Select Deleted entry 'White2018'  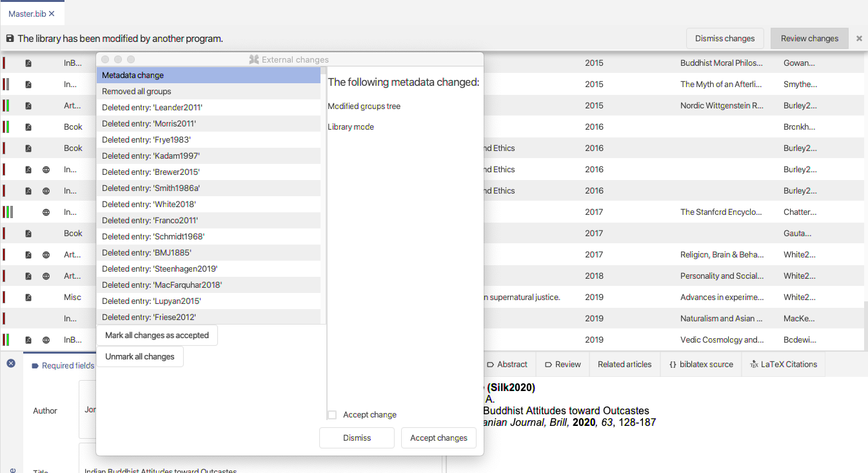pyautogui.click(x=208, y=205)
